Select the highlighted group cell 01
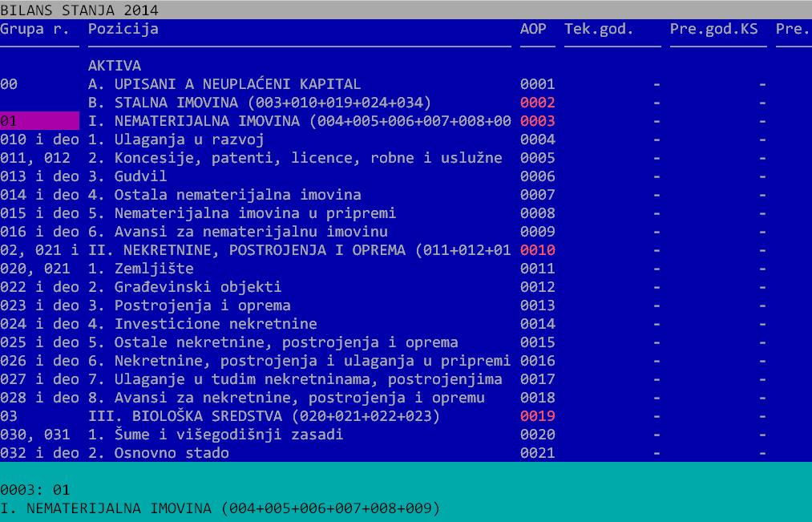The image size is (812, 522). pos(39,121)
